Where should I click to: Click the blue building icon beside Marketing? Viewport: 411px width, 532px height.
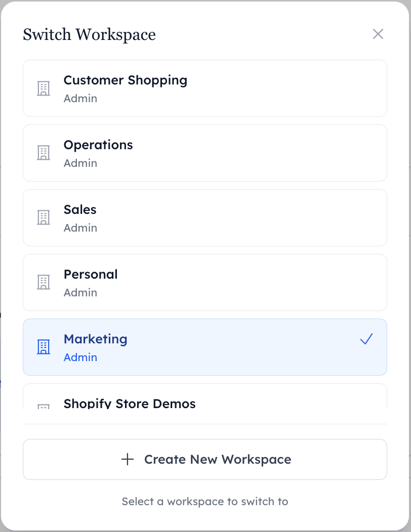44,347
